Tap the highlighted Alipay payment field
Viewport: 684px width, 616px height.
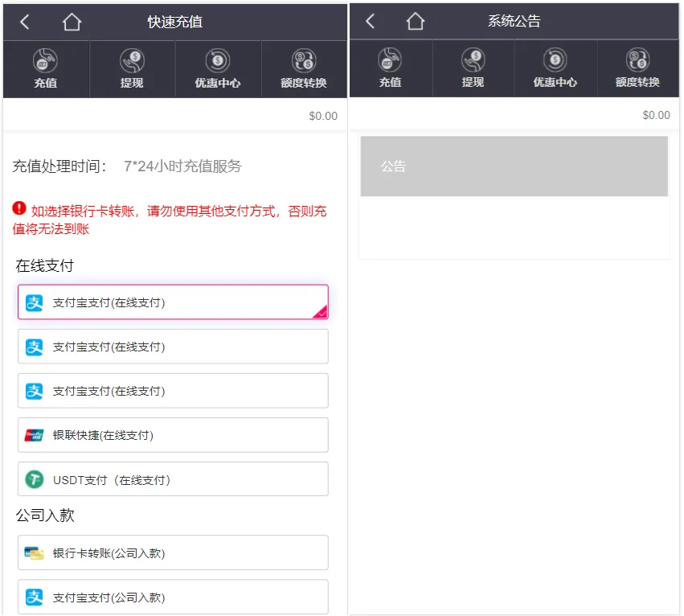pos(173,303)
